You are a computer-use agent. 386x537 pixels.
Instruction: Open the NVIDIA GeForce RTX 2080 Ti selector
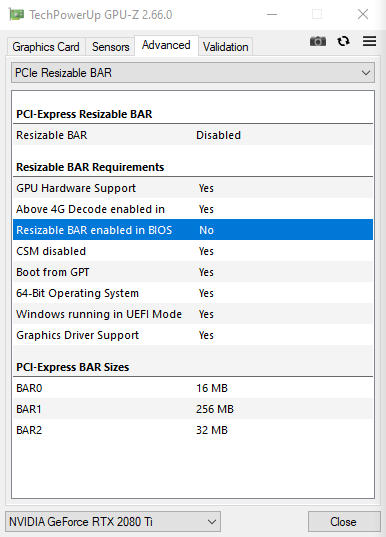tap(113, 522)
